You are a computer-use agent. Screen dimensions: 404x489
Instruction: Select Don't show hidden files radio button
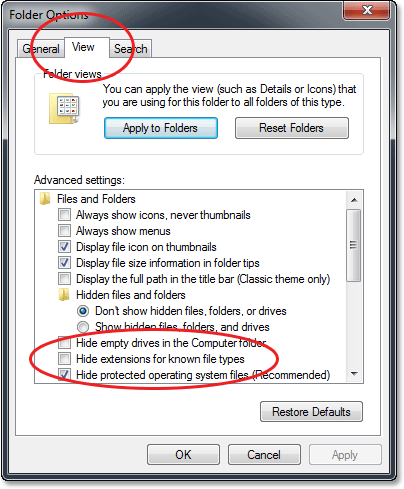[83, 311]
